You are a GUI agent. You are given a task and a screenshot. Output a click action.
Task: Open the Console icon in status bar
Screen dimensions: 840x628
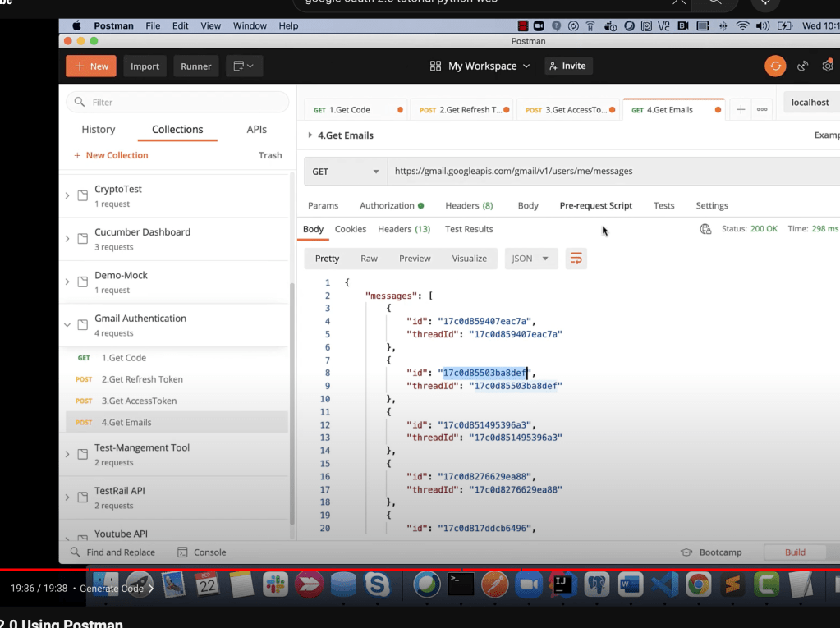click(182, 552)
